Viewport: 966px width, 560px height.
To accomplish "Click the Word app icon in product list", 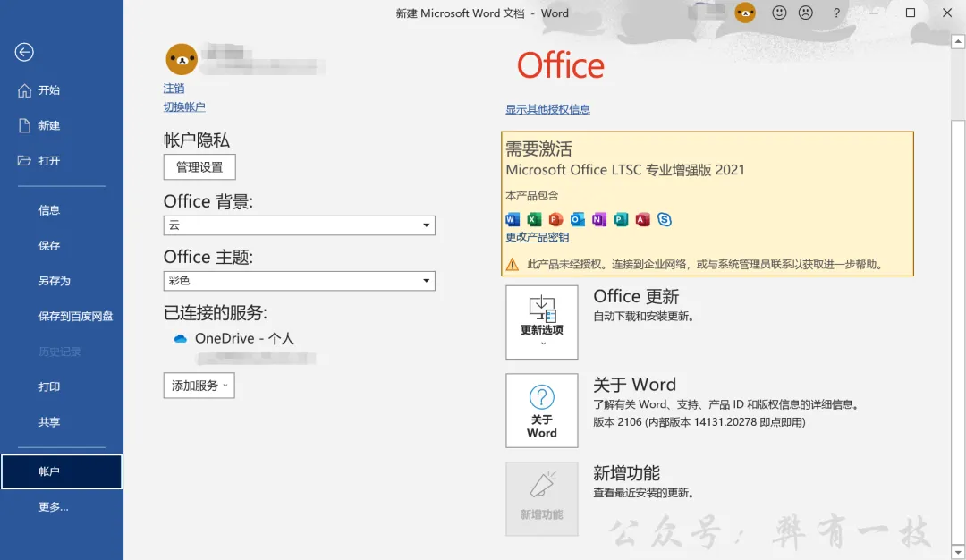I will click(x=513, y=219).
